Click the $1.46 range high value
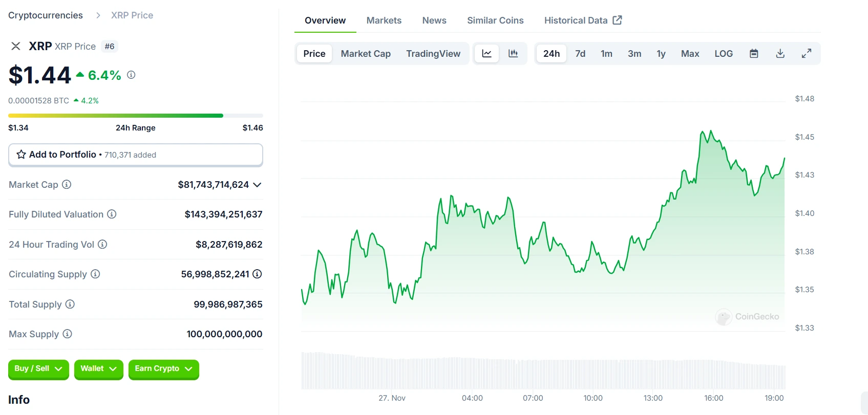868x415 pixels. point(252,128)
